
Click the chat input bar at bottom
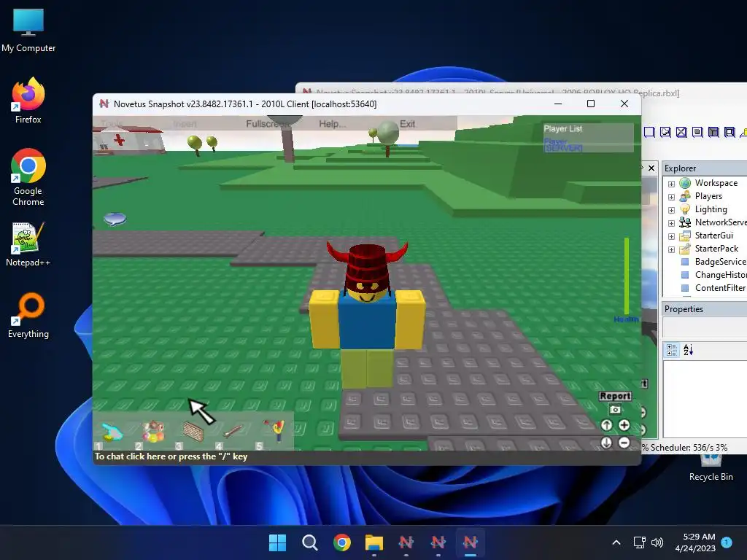coord(367,456)
